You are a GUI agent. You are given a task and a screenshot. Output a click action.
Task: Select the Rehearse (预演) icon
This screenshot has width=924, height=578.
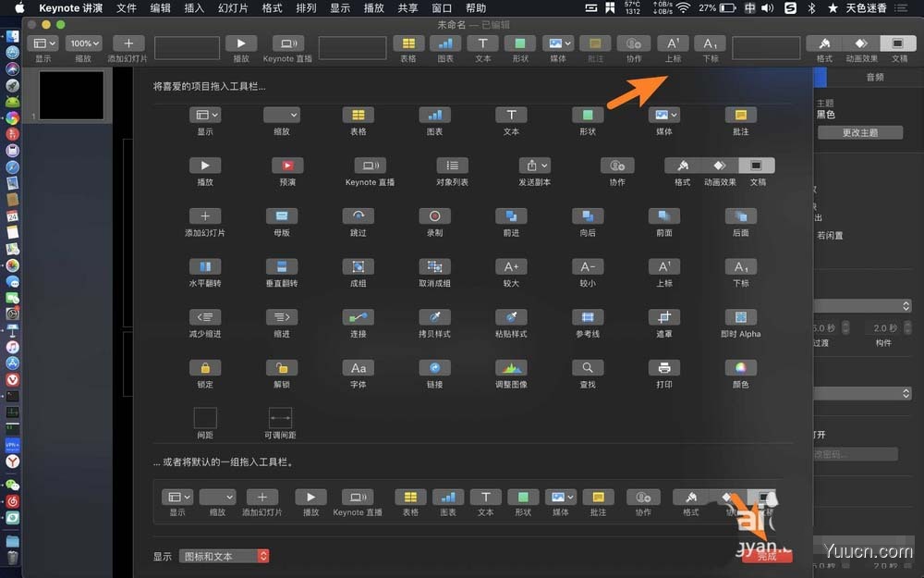tap(287, 166)
